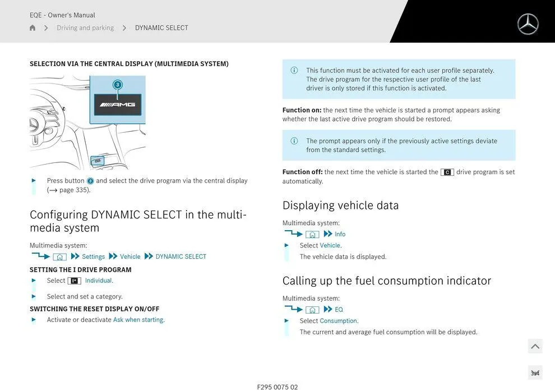Click the Consumption link
The image size is (555, 392).
click(338, 321)
